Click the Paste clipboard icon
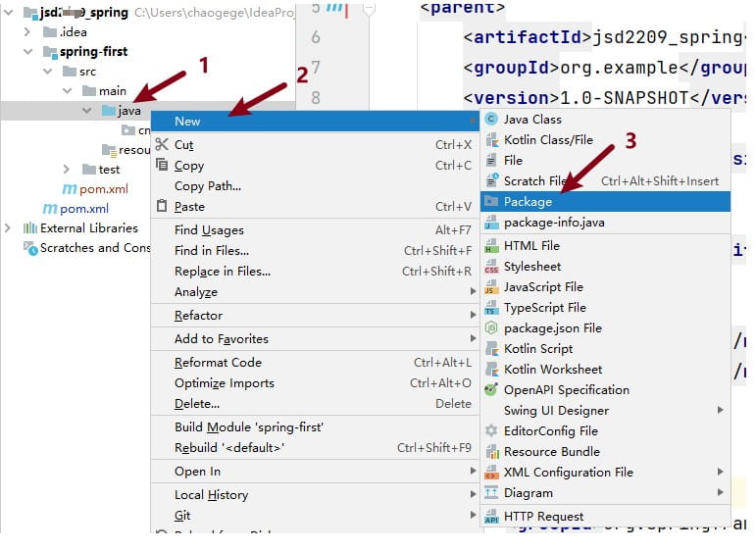Viewport: 756px width, 551px height. (162, 206)
